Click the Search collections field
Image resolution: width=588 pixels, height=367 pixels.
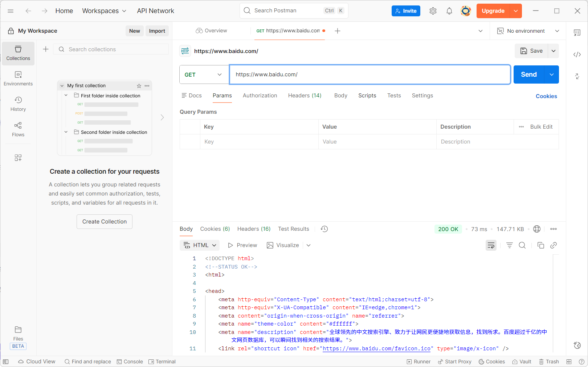point(111,49)
